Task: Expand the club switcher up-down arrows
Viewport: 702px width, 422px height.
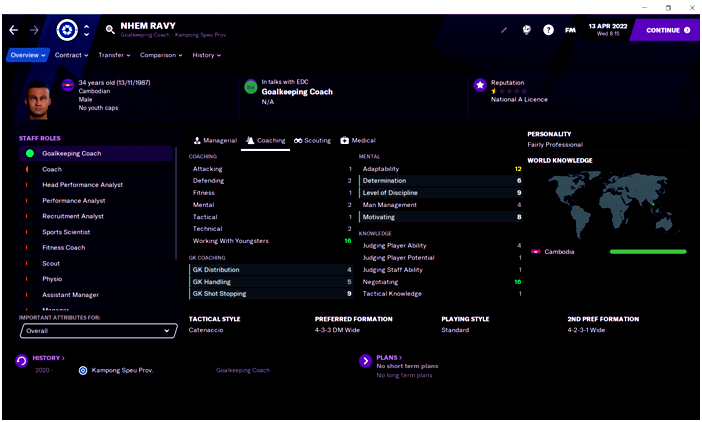Action: coord(86,30)
